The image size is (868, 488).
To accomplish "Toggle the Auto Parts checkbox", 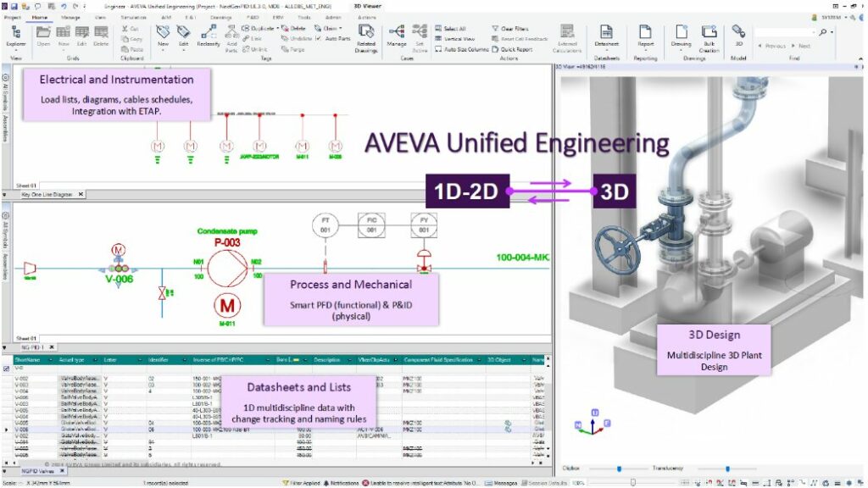I will 319,39.
